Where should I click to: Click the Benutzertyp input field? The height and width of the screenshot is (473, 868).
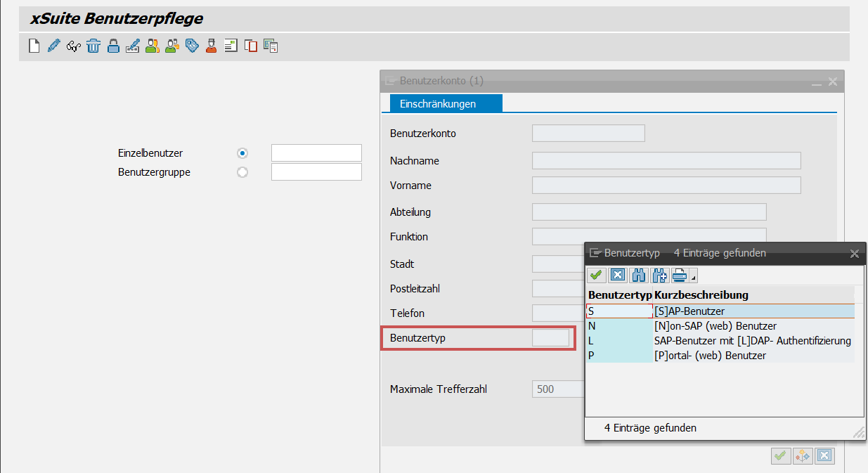pyautogui.click(x=550, y=338)
